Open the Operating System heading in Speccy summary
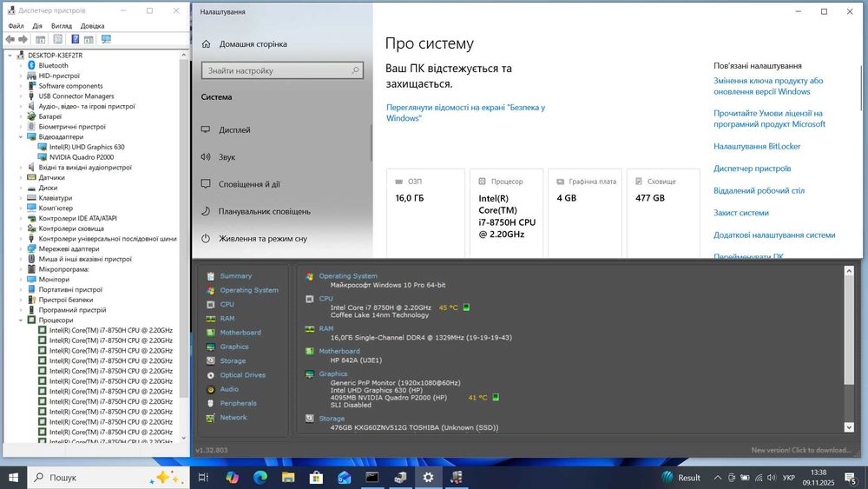868x489 pixels. tap(348, 276)
